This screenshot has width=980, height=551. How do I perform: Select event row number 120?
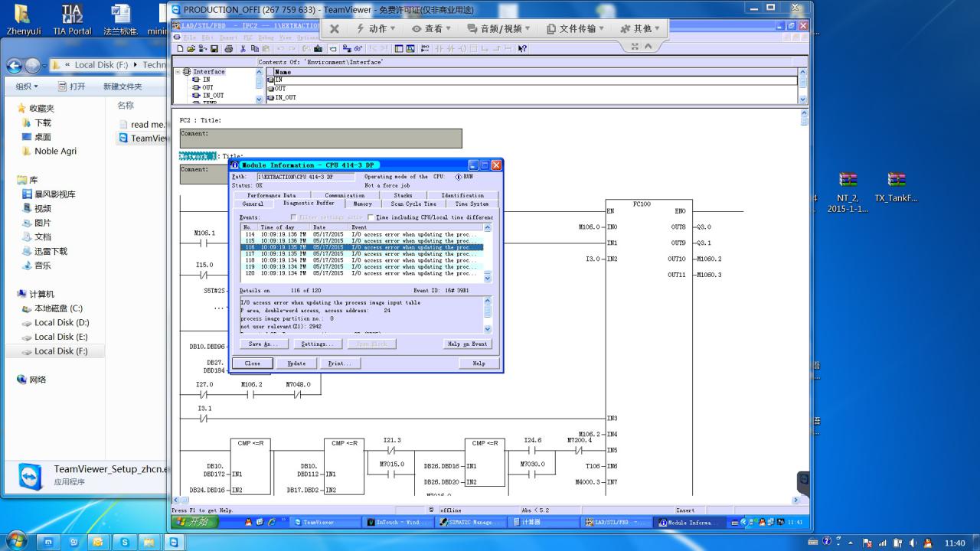361,273
